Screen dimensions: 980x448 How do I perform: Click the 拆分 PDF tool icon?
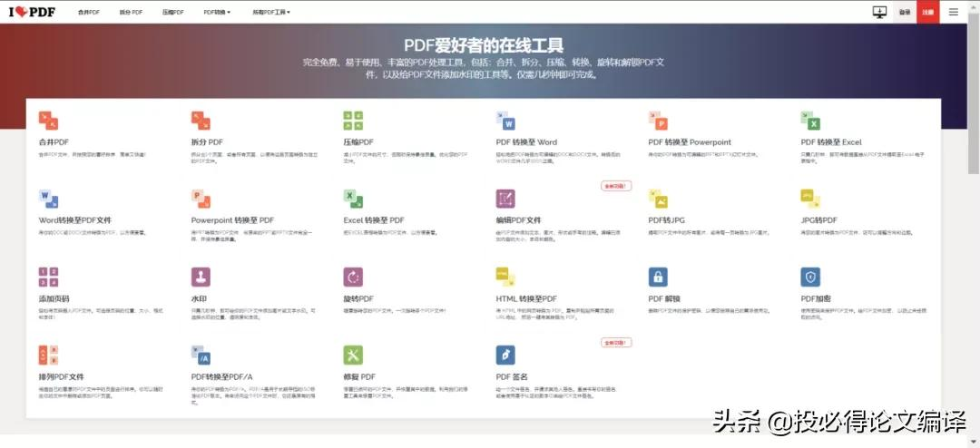pos(201,121)
